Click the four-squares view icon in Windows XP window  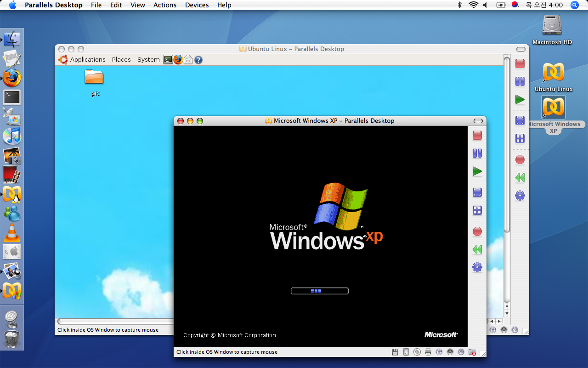pos(477,210)
